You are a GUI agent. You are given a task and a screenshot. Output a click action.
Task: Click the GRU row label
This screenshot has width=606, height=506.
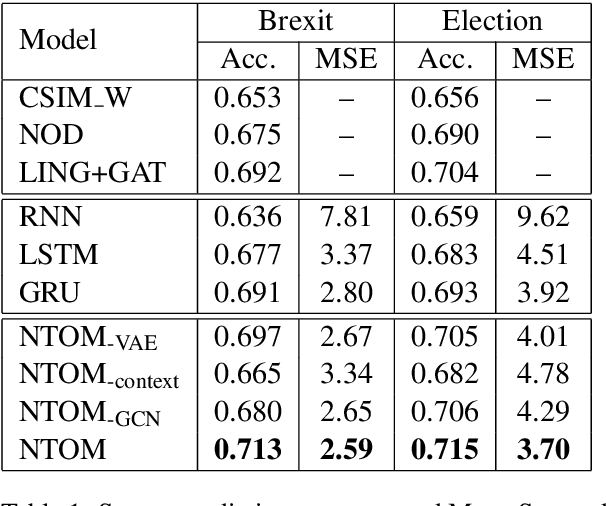tap(48, 293)
